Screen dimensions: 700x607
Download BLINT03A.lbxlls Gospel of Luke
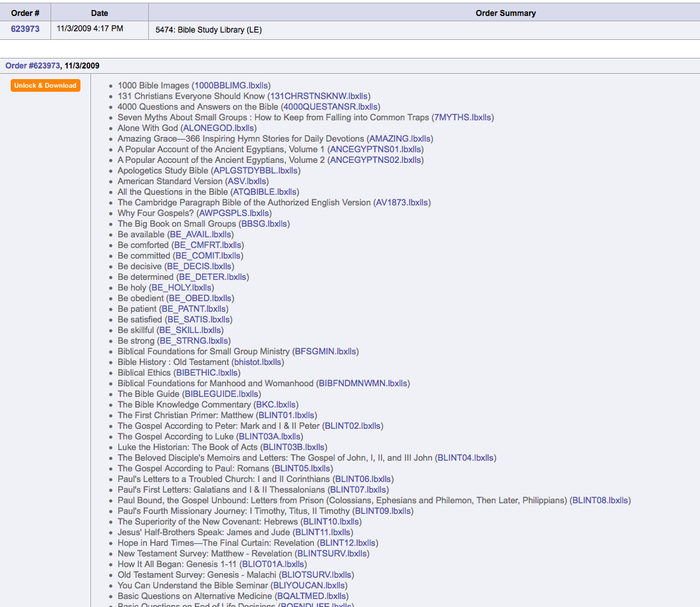[270, 437]
